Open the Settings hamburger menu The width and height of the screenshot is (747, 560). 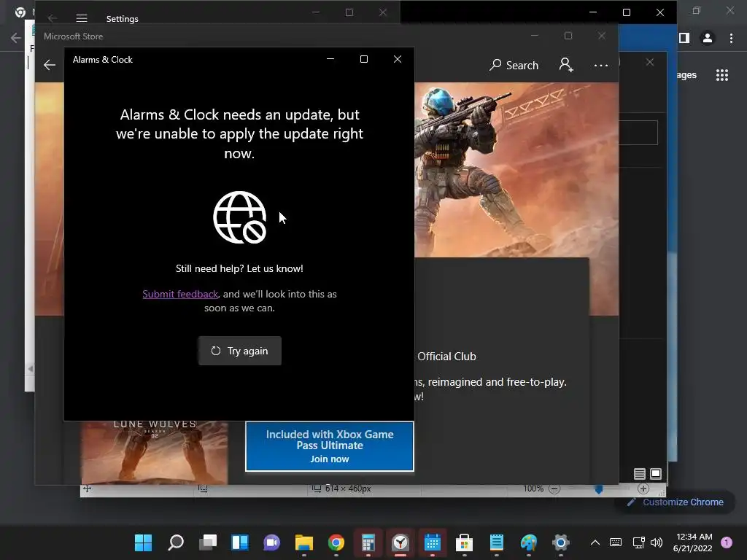[82, 18]
